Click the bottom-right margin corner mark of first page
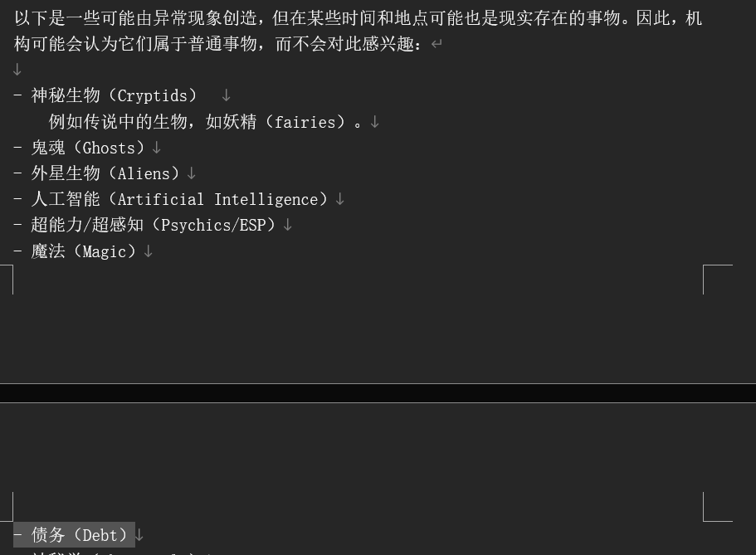The width and height of the screenshot is (756, 555). click(718, 280)
